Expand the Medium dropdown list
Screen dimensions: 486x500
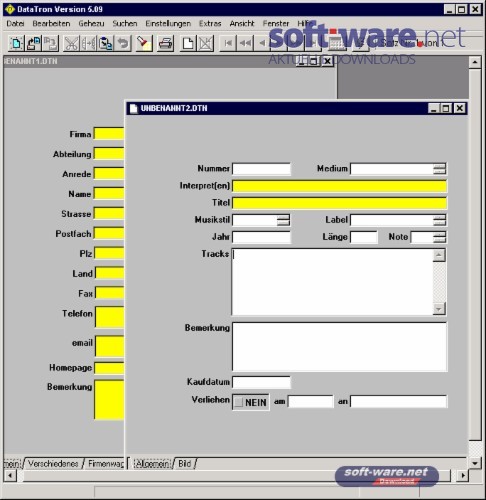point(439,169)
